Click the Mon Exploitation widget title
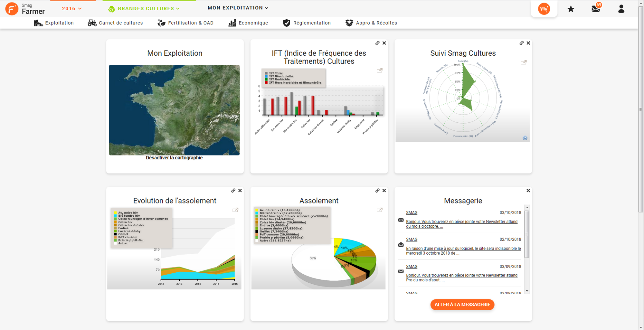The height and width of the screenshot is (330, 644). [175, 53]
